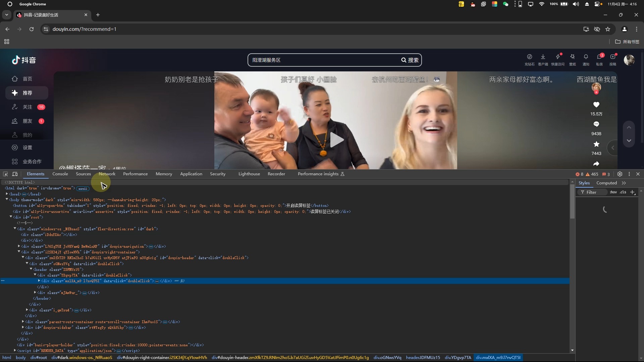Reload the page
This screenshot has height=362, width=644.
pyautogui.click(x=32, y=29)
